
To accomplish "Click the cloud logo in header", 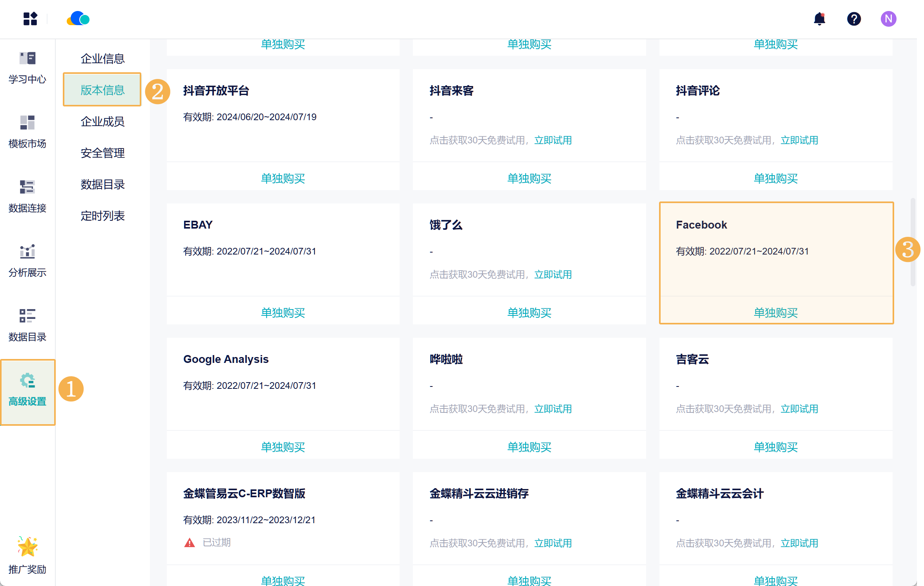I will pos(78,19).
